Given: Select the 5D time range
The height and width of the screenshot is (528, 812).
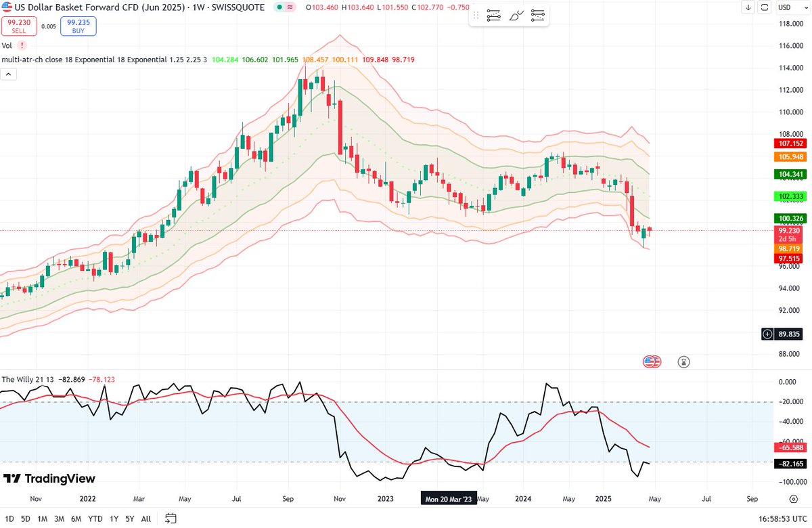Looking at the screenshot, I should [x=26, y=519].
